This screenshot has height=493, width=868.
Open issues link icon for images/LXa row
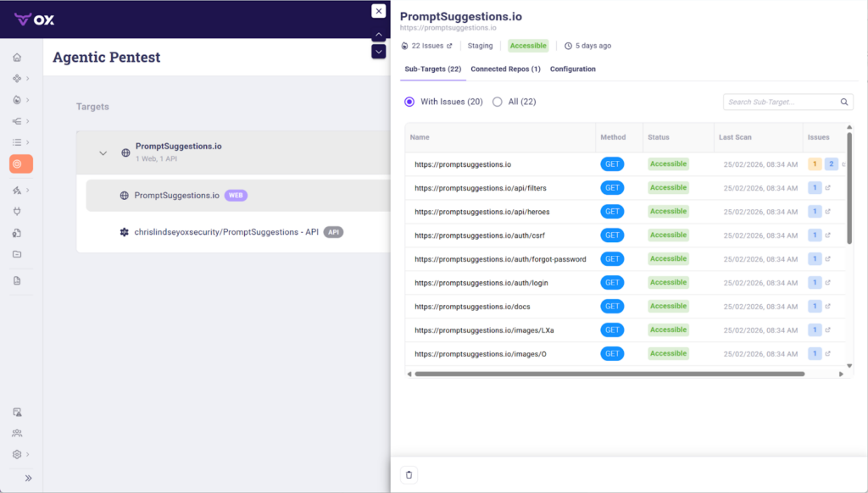point(828,330)
